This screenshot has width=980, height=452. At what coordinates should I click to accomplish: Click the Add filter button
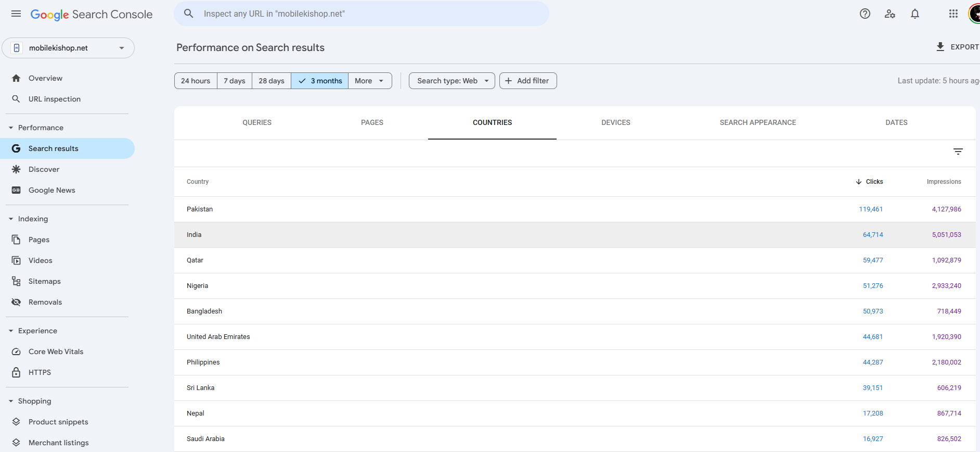pyautogui.click(x=527, y=81)
